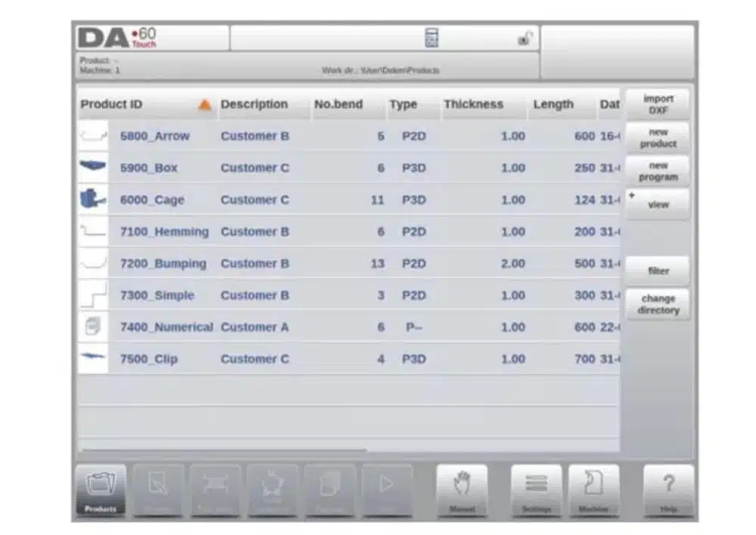The image size is (756, 535).
Task: Open the filter button
Action: [x=658, y=271]
